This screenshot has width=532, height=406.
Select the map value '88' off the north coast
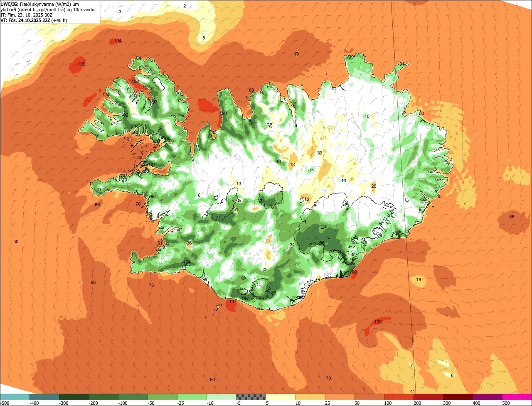point(251,90)
